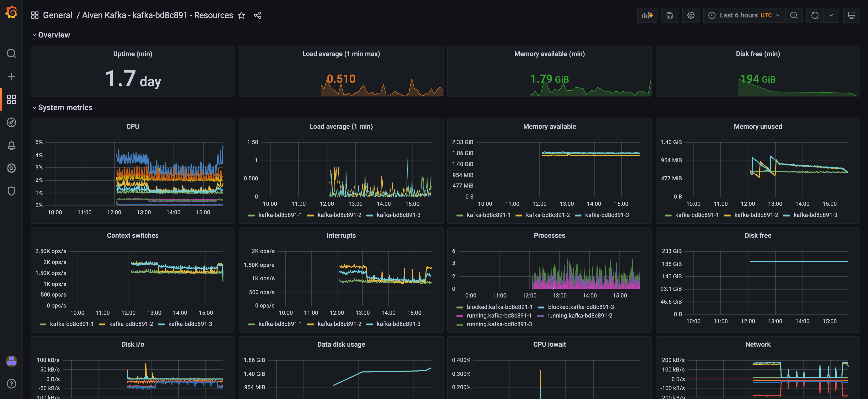
Task: Click the kafka-bd8c891-3 color swatch in Memory unused
Action: 787,215
